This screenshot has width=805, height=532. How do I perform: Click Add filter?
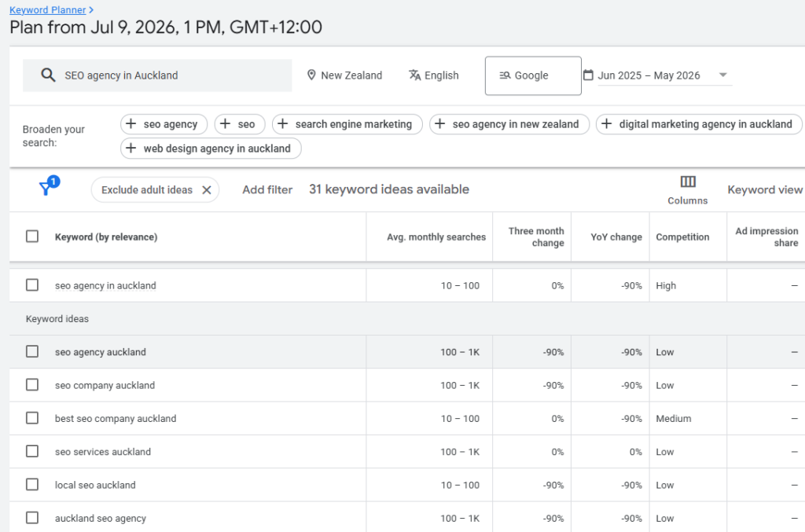(267, 190)
